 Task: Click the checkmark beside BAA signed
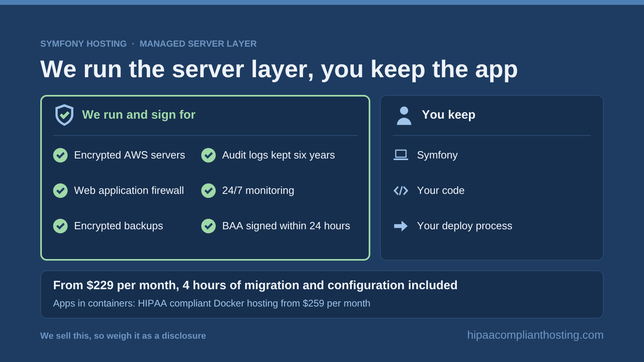(x=208, y=226)
